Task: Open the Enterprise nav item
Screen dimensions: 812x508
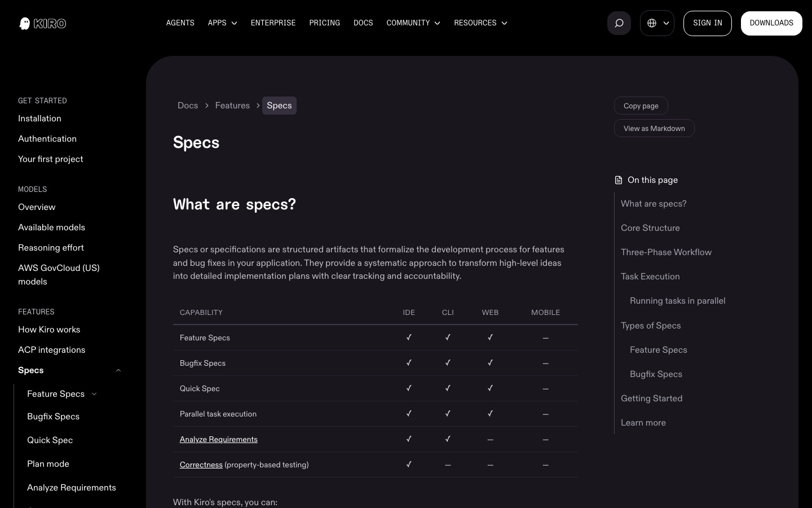Action: point(273,23)
